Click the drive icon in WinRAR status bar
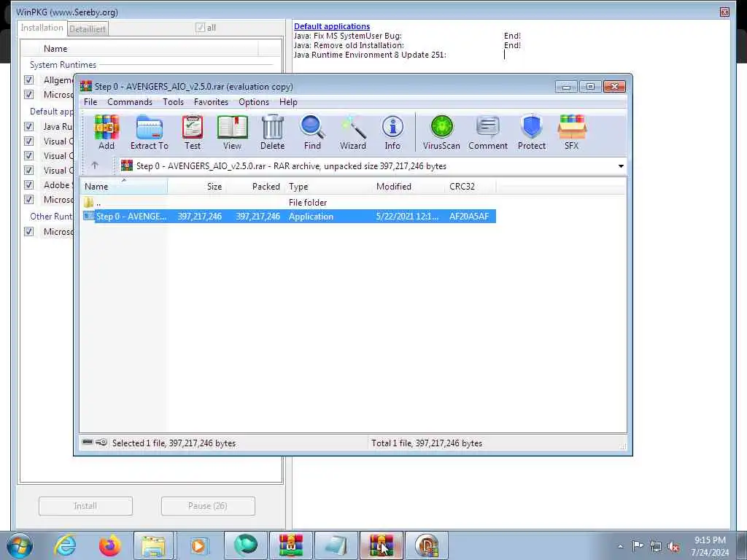 click(88, 443)
